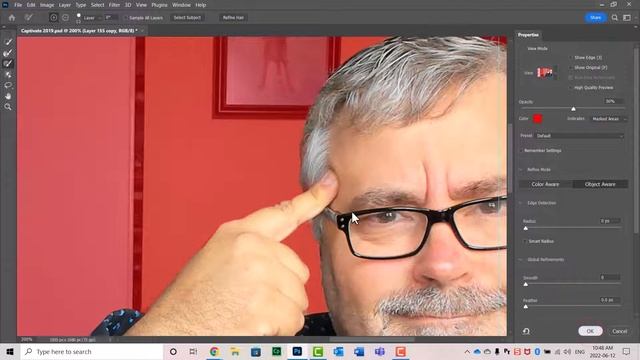640x360 pixels.
Task: Open File Explorer from the taskbar
Action: click(x=235, y=351)
